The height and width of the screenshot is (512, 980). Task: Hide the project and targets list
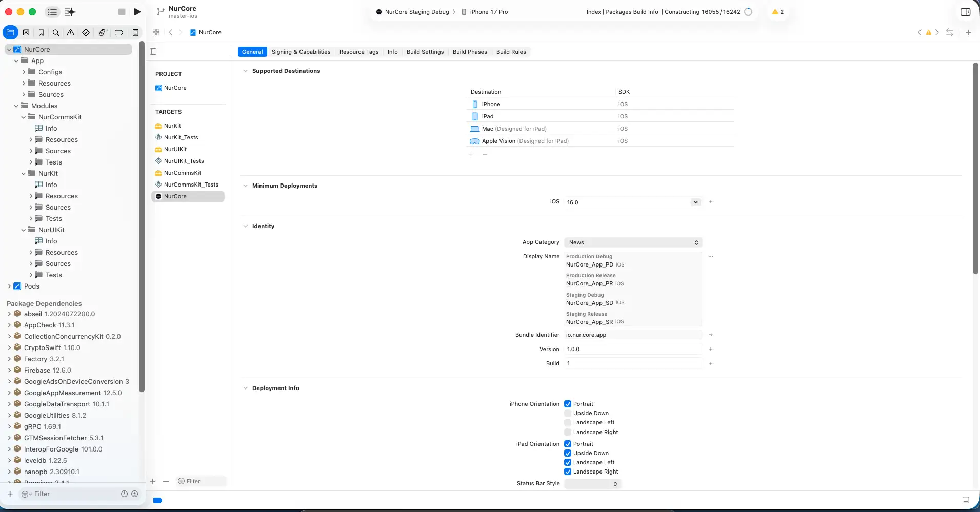point(153,51)
